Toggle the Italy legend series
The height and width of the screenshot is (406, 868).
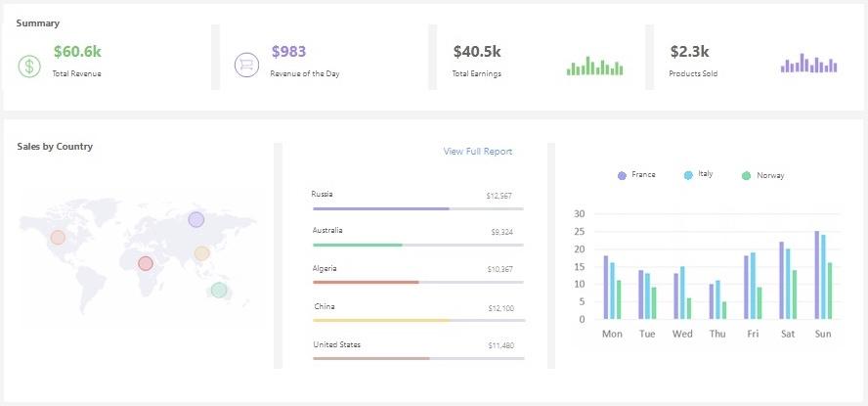(x=701, y=174)
